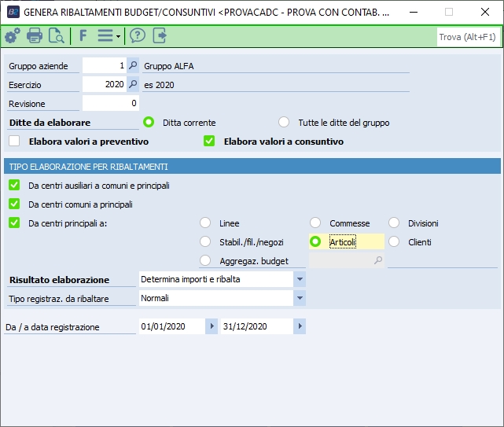Screen dimensions: 504x427
Task: Open date picker arrow for 31/12/2020
Action: point(300,326)
